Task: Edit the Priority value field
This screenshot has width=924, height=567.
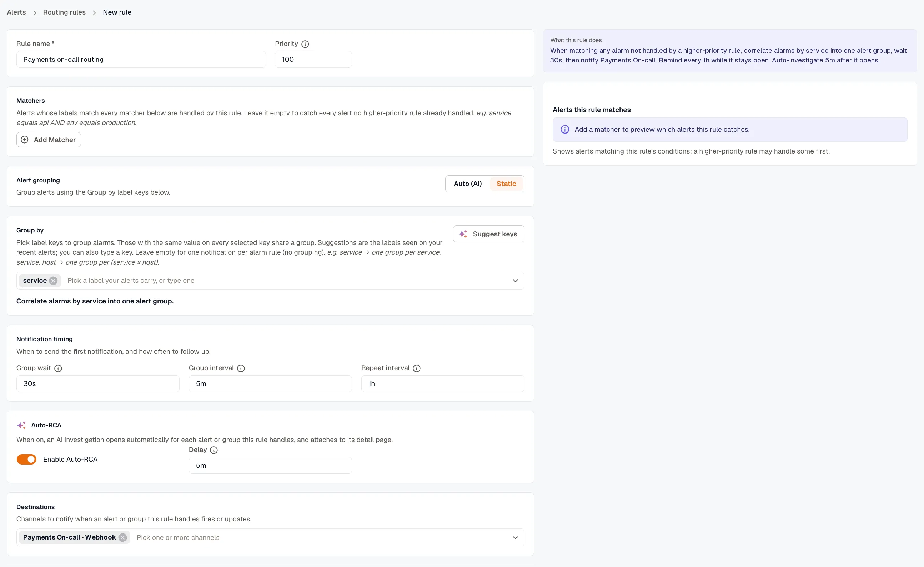Action: point(313,59)
